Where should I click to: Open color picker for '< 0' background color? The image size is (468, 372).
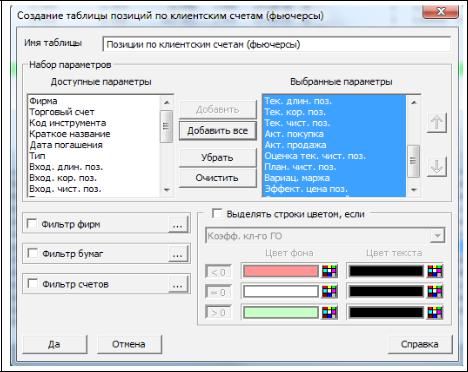pyautogui.click(x=329, y=271)
